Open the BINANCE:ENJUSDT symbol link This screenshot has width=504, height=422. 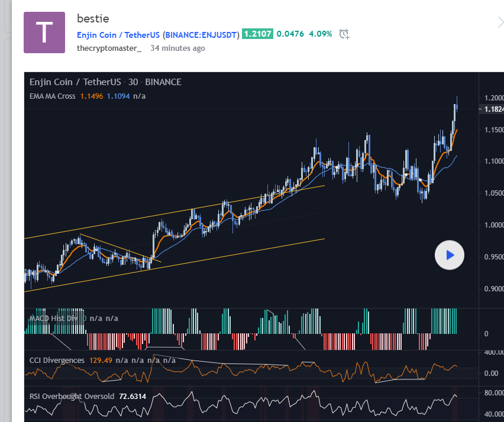click(201, 34)
